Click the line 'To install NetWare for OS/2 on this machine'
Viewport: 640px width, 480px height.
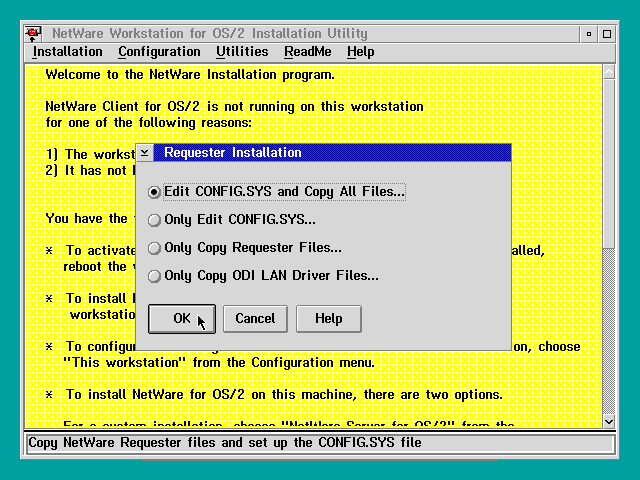click(284, 395)
